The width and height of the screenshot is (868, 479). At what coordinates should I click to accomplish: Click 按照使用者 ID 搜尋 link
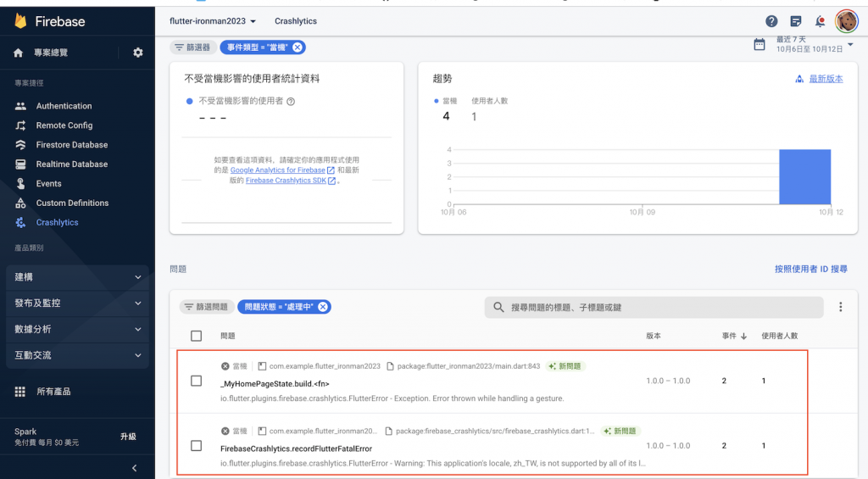pyautogui.click(x=811, y=269)
